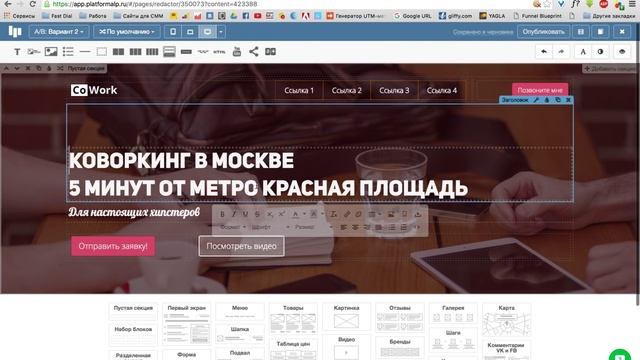This screenshot has height=360, width=640.
Task: Open the contrast color scheme tool
Action: (600, 52)
